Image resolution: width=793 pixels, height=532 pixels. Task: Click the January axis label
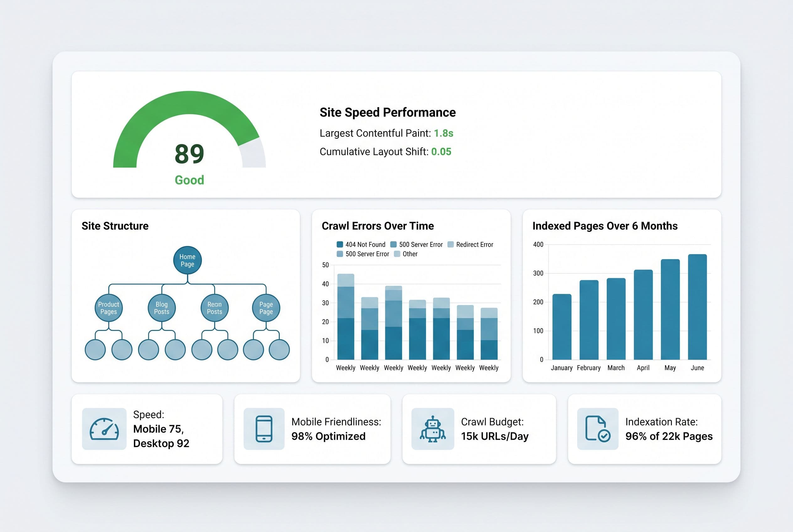(561, 368)
